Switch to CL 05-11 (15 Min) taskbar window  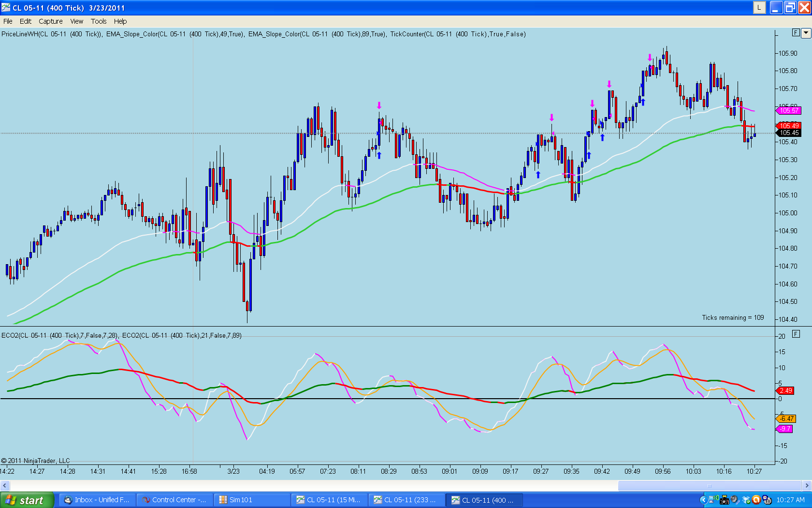[x=329, y=500]
